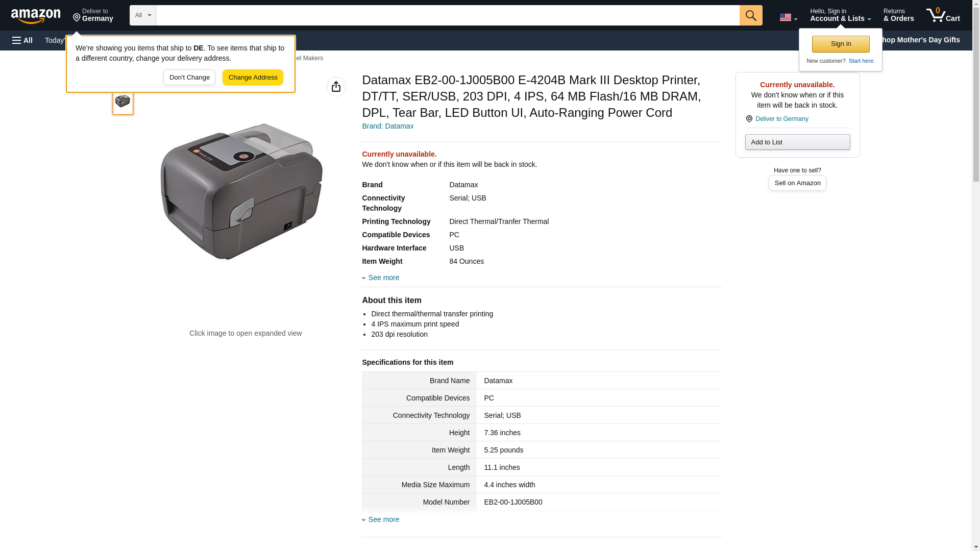Screen dimensions: 980x551
Task: Expand See more under product overview
Action: coord(383,278)
